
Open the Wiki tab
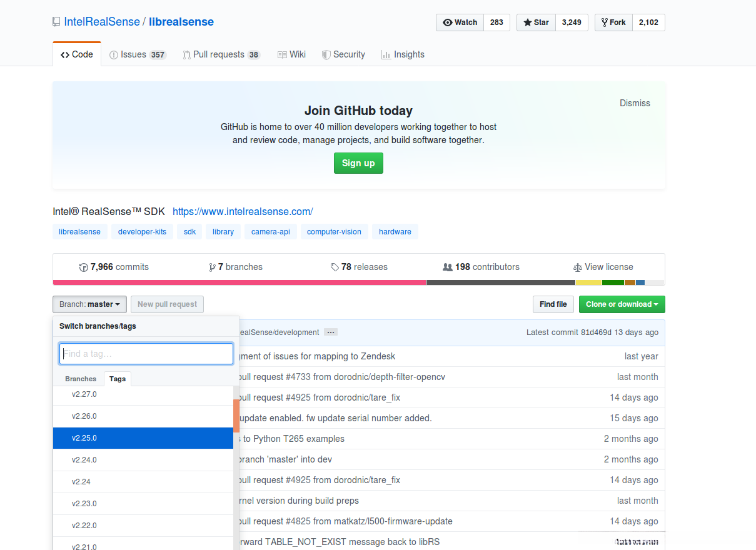pos(291,54)
